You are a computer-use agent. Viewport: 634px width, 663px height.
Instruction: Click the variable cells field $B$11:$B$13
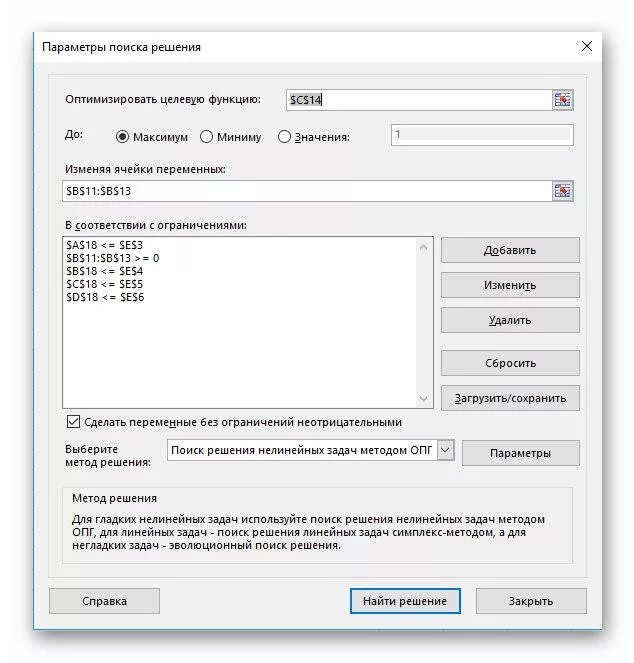(x=307, y=191)
